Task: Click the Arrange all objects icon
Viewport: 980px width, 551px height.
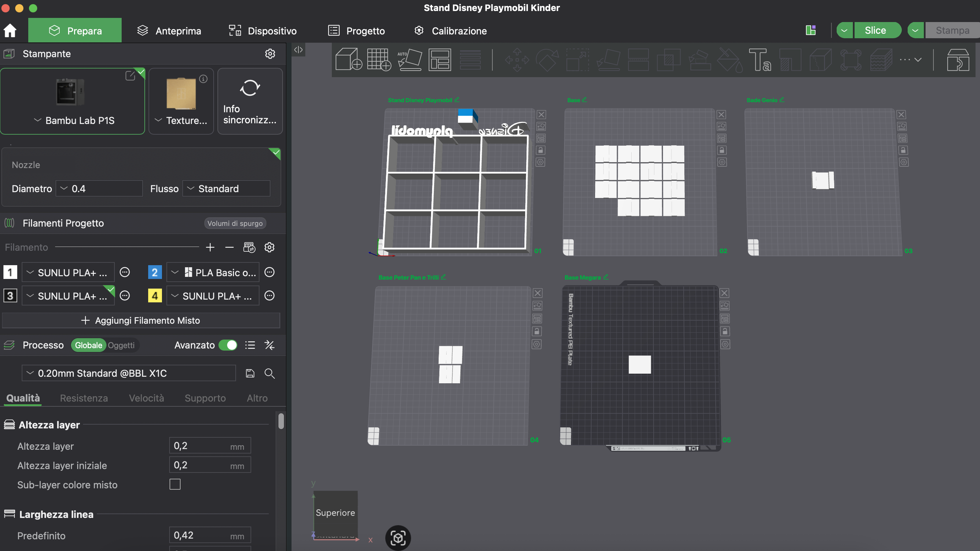Action: pyautogui.click(x=440, y=59)
